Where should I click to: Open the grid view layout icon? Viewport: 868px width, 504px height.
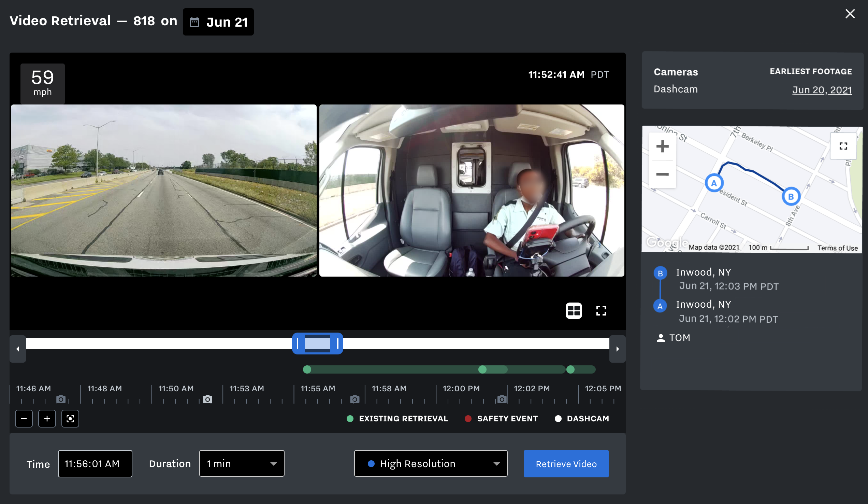click(573, 311)
